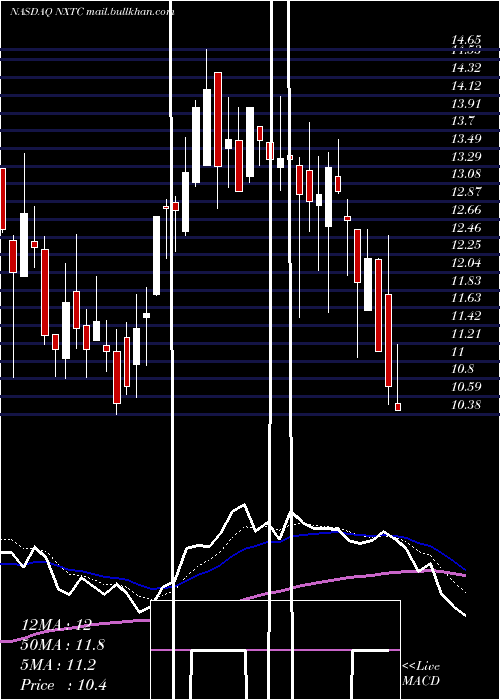Select the 11.83 price level label

click(466, 281)
